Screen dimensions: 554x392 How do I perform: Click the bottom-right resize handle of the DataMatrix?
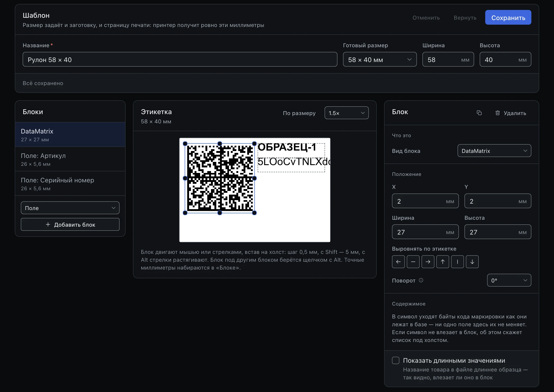[254, 213]
